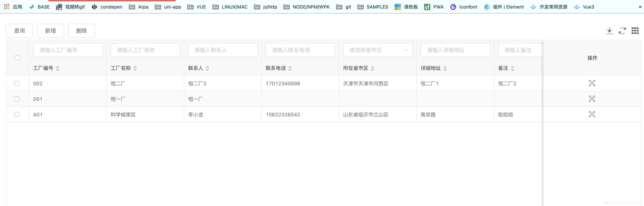Click the download icon in the table toolbar
The width and height of the screenshot is (644, 206).
click(x=609, y=31)
